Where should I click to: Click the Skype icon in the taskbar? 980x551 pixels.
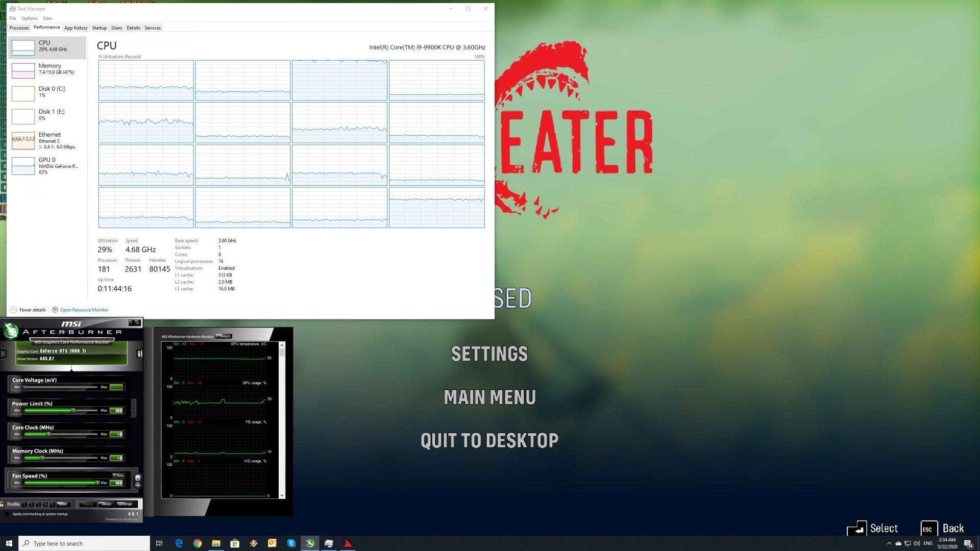click(291, 543)
